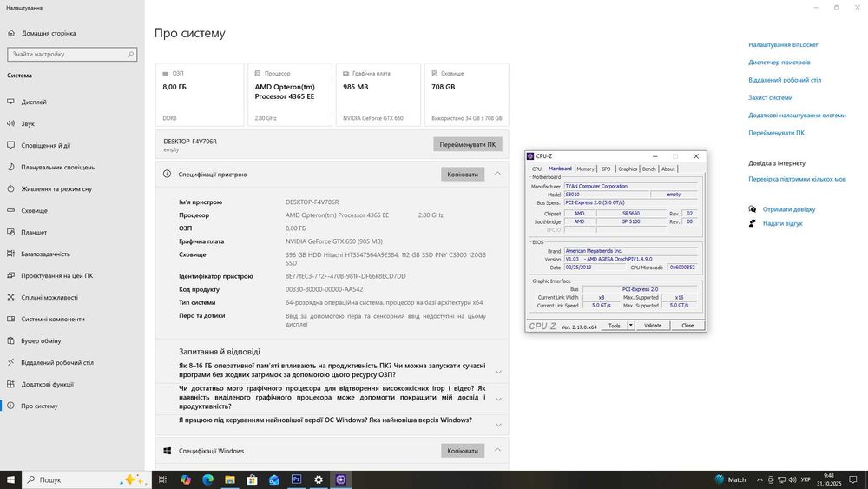This screenshot has width=868, height=489.
Task: Click Перейменувати ПК related link
Action: (x=776, y=133)
